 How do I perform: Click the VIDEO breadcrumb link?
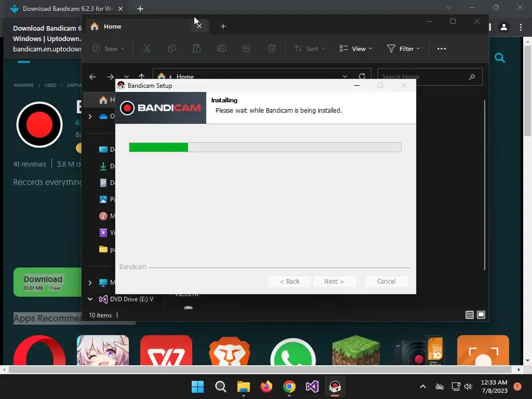click(50, 85)
